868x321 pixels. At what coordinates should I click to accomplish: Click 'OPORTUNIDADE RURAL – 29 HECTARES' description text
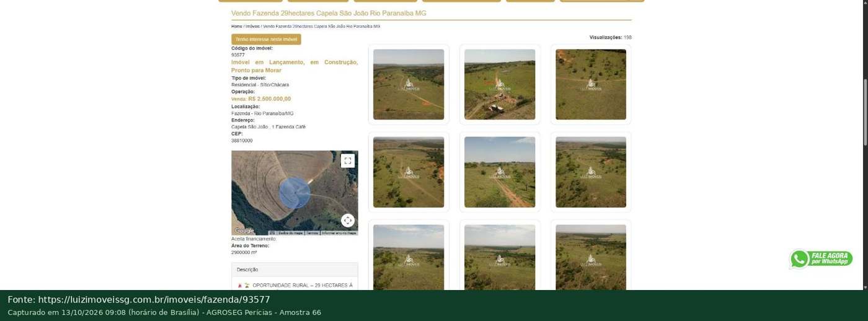[x=303, y=286]
